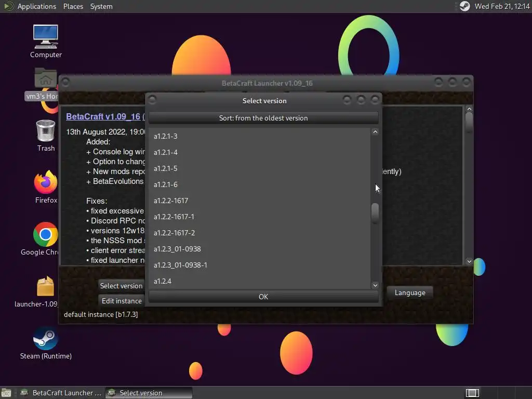The width and height of the screenshot is (532, 399).
Task: Open the Places menu
Action: [73, 6]
